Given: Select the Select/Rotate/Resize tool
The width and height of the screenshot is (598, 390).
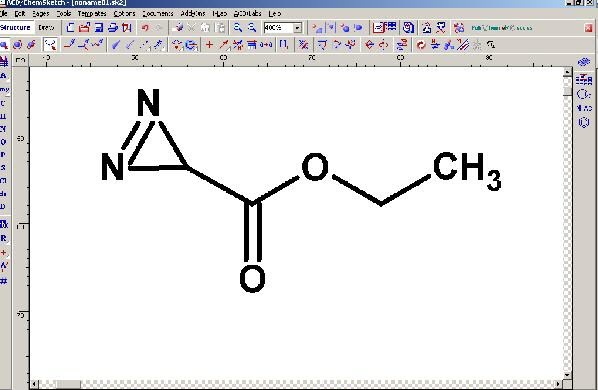Looking at the screenshot, I should tap(18, 45).
